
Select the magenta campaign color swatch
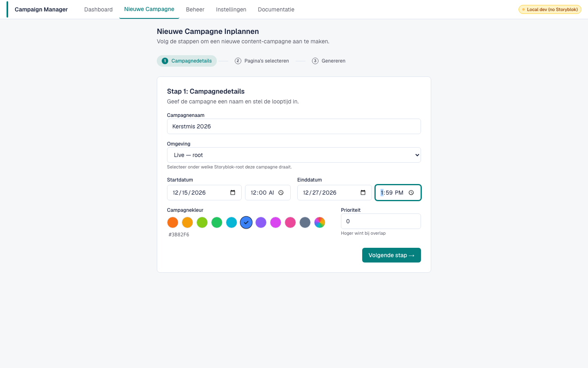point(276,222)
